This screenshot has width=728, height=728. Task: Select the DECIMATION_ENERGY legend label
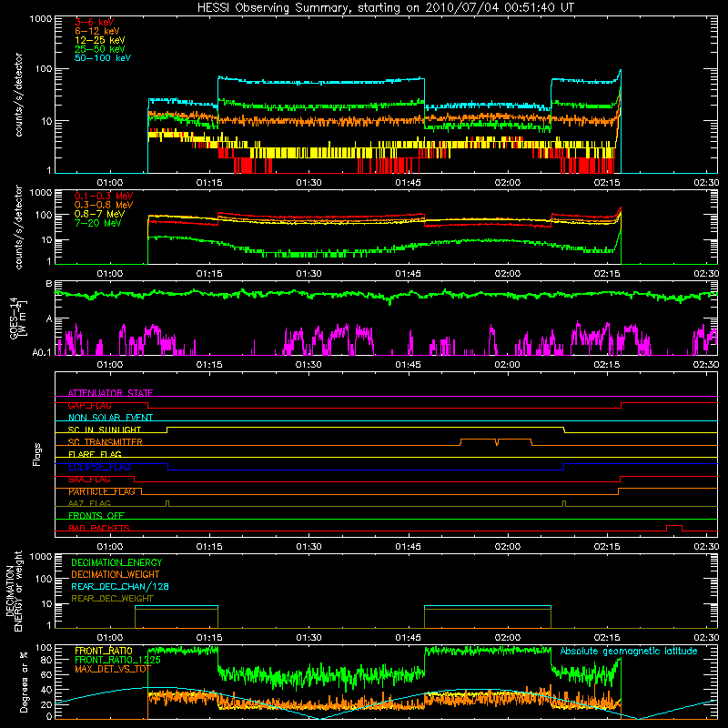coord(116,562)
